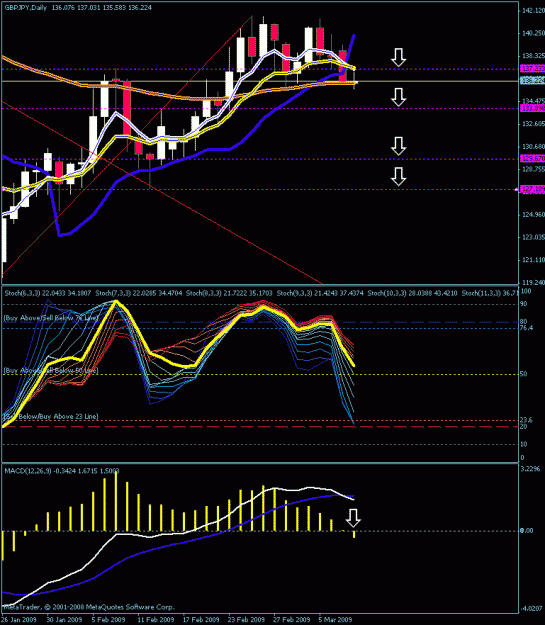The width and height of the screenshot is (545, 625).
Task: Click the Buy Above/Sell Below 76 Line label
Action: pyautogui.click(x=51, y=318)
